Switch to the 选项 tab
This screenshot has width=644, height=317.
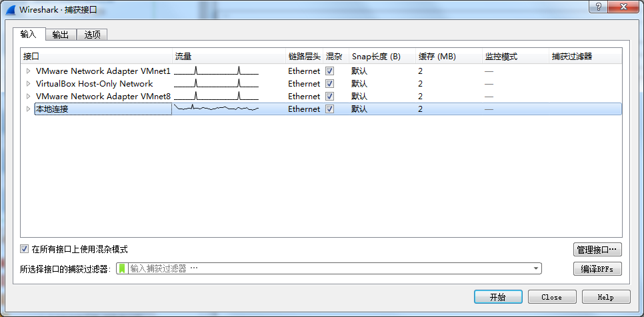point(93,35)
